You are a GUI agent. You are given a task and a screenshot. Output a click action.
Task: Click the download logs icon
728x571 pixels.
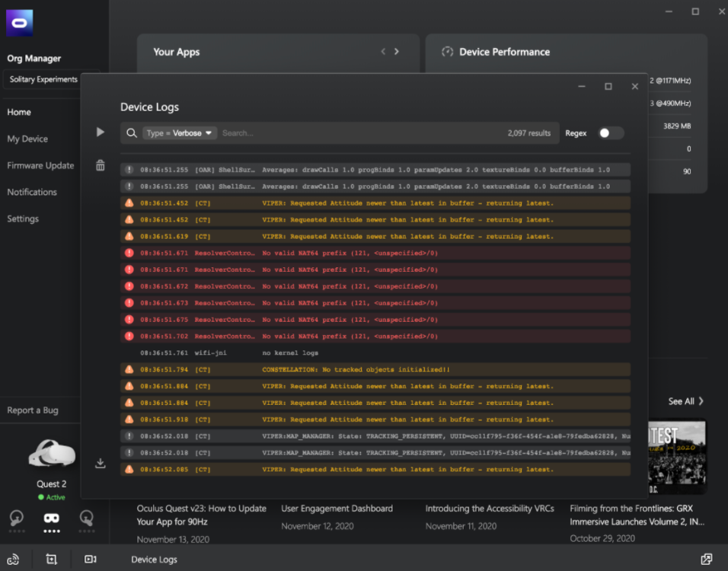pyautogui.click(x=101, y=463)
